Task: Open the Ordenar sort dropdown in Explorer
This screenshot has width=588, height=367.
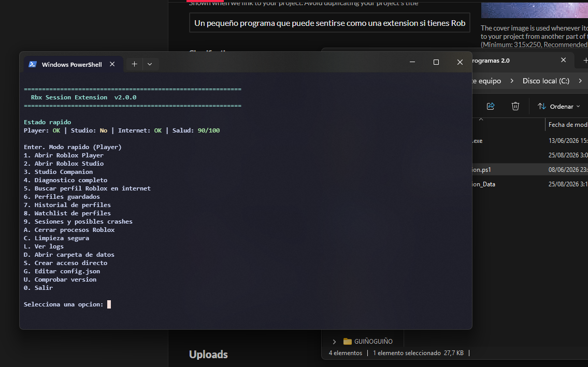Action: (x=559, y=107)
